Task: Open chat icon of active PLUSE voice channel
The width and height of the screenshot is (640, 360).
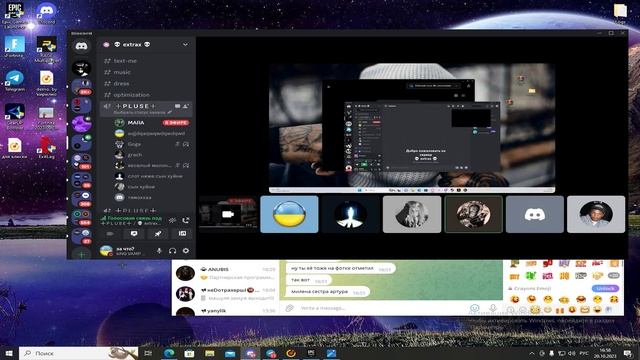Action: point(178,106)
